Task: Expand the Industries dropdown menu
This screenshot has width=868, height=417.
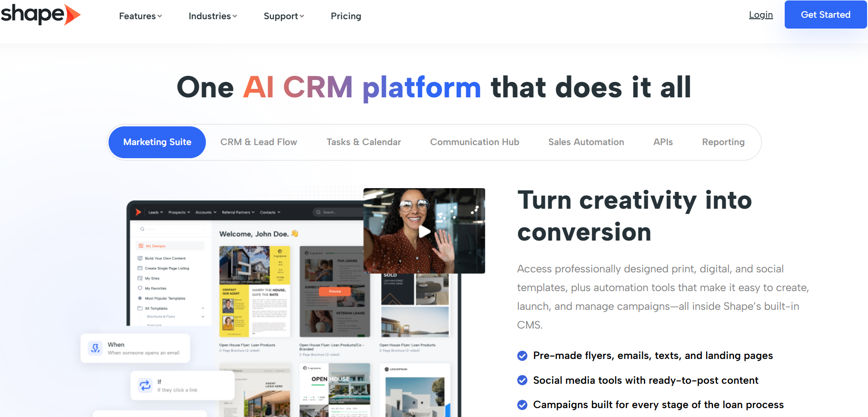Action: pyautogui.click(x=212, y=16)
